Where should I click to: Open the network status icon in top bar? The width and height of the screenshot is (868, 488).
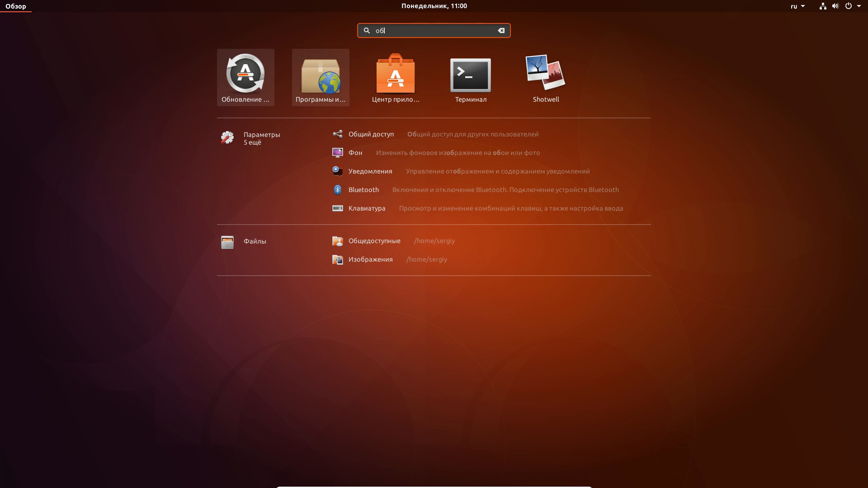point(823,6)
